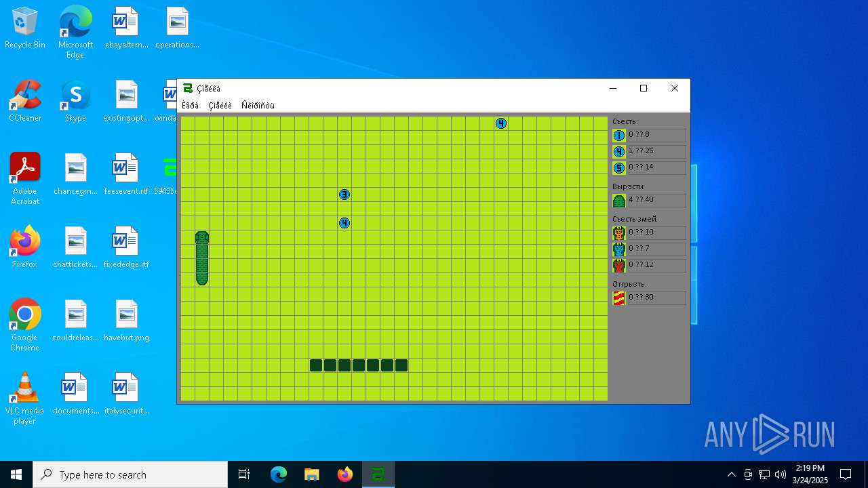Click the green snake's head on the board
The height and width of the screenshot is (488, 868).
pos(202,238)
